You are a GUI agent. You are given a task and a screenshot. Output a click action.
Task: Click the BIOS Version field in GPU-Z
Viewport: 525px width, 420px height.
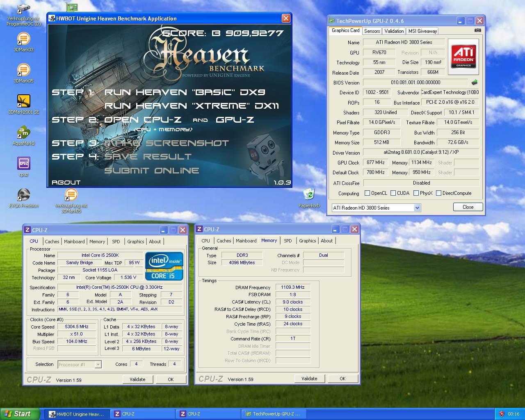click(x=415, y=82)
